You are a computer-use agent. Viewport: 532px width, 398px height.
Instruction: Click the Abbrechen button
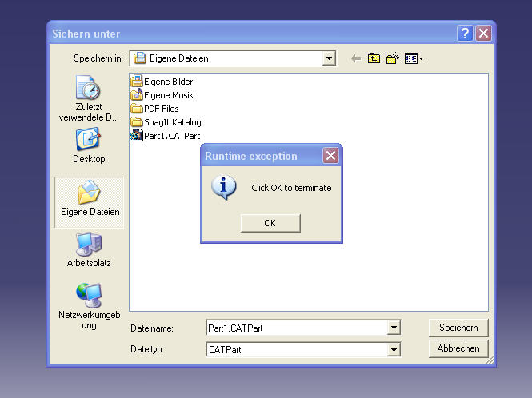(x=458, y=348)
